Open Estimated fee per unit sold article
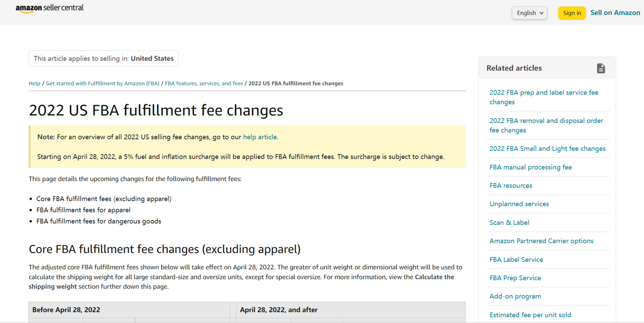The image size is (644, 323). point(530,315)
